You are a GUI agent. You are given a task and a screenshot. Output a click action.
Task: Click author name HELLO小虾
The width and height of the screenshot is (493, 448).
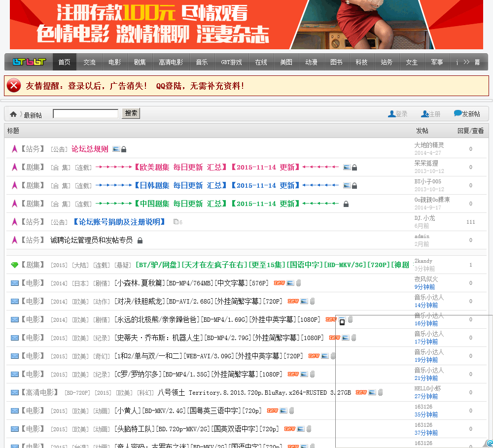tap(427, 388)
